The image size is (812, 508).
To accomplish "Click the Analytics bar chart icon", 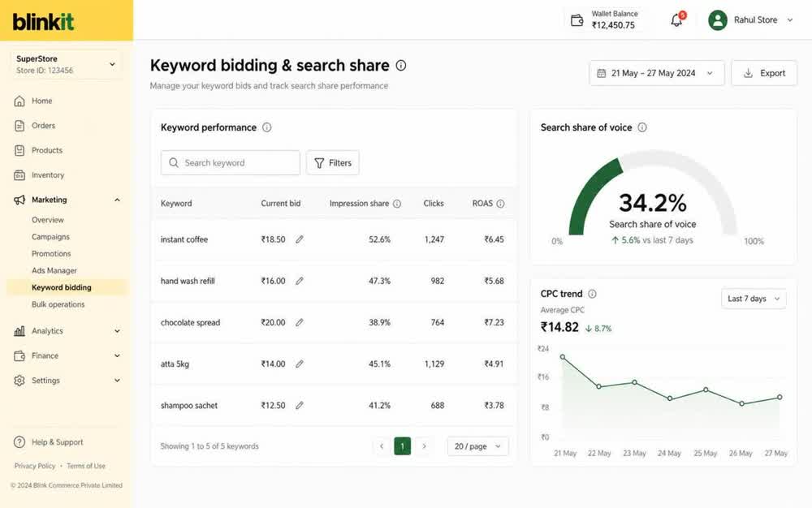I will click(19, 331).
